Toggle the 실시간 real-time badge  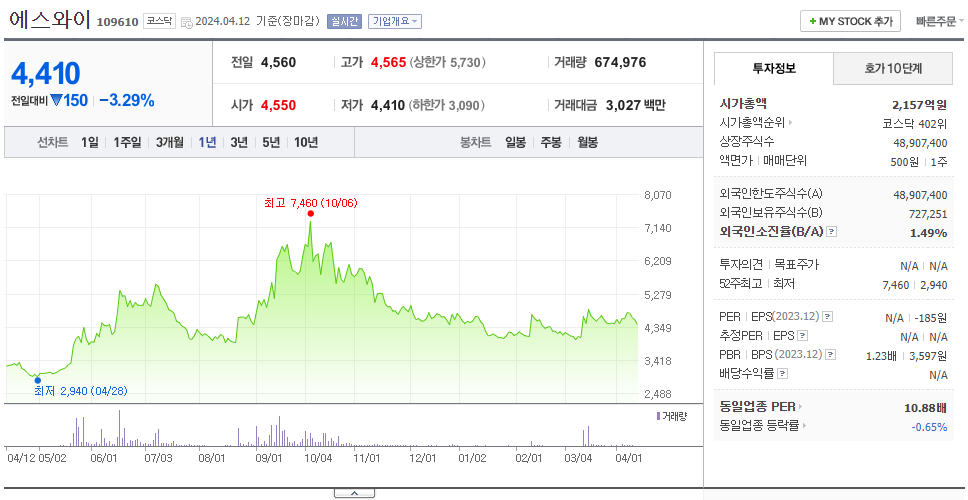344,21
